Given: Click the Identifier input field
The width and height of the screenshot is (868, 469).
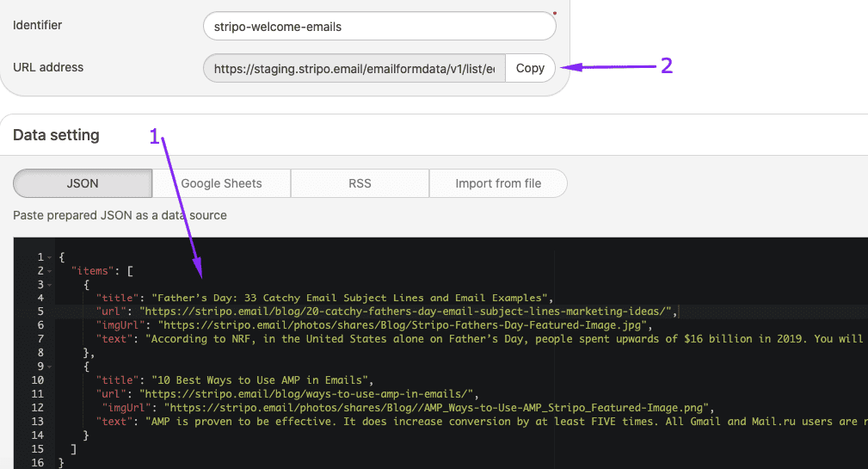Looking at the screenshot, I should 379,26.
